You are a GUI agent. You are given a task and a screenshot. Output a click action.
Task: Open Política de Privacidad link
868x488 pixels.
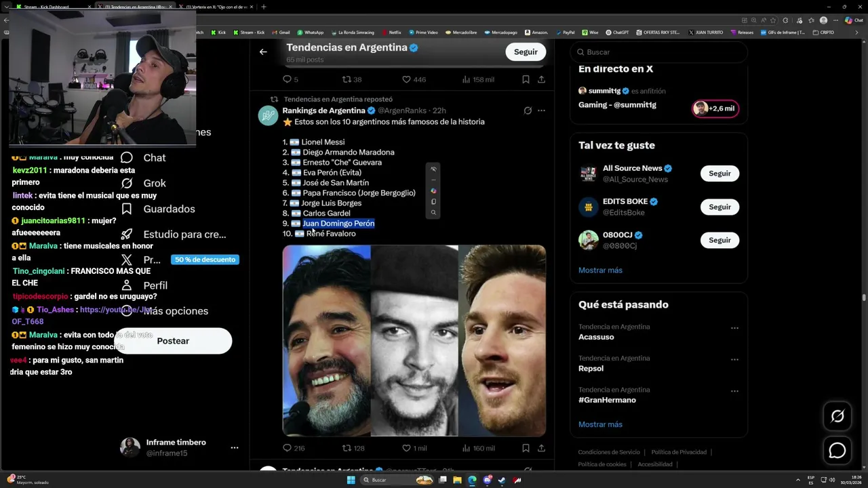point(679,452)
